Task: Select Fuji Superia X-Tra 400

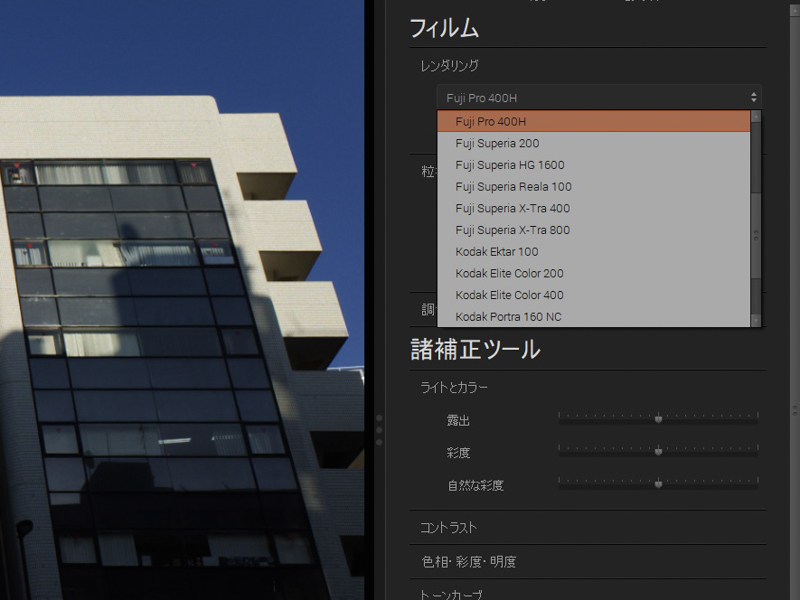Action: pos(594,208)
